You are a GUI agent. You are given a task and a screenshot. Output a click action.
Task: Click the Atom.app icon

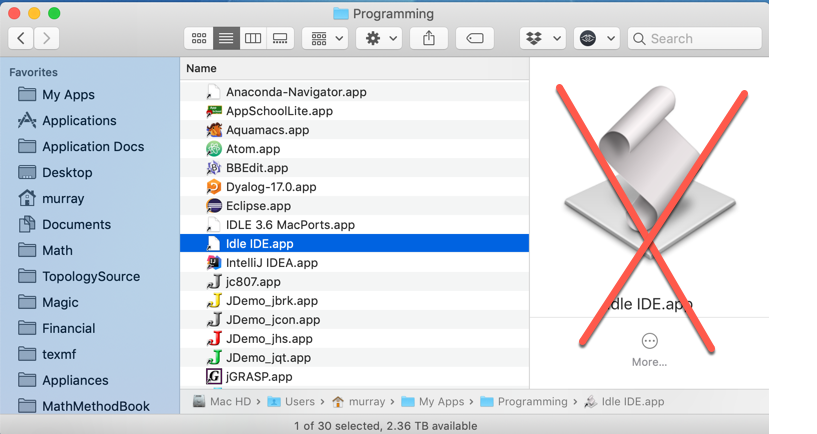214,149
